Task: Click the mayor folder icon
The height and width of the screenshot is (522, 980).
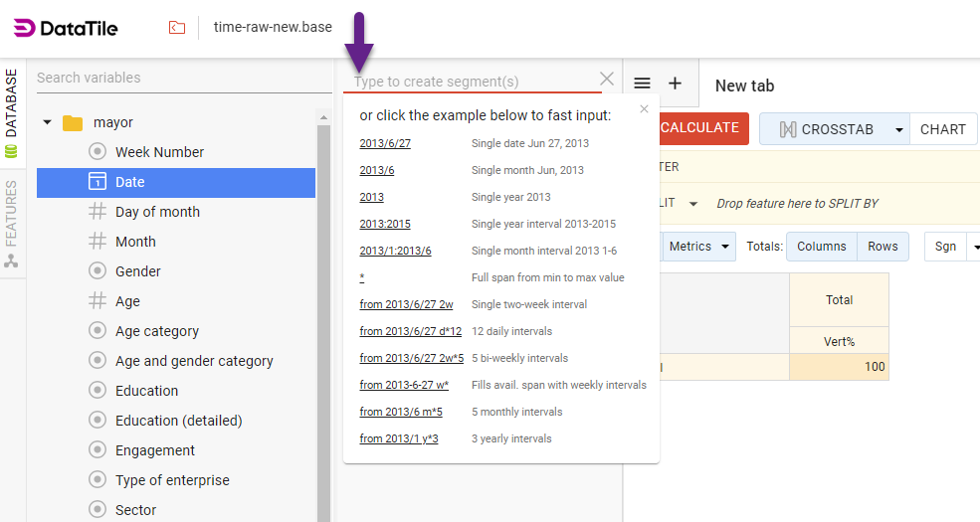Action: coord(73,122)
